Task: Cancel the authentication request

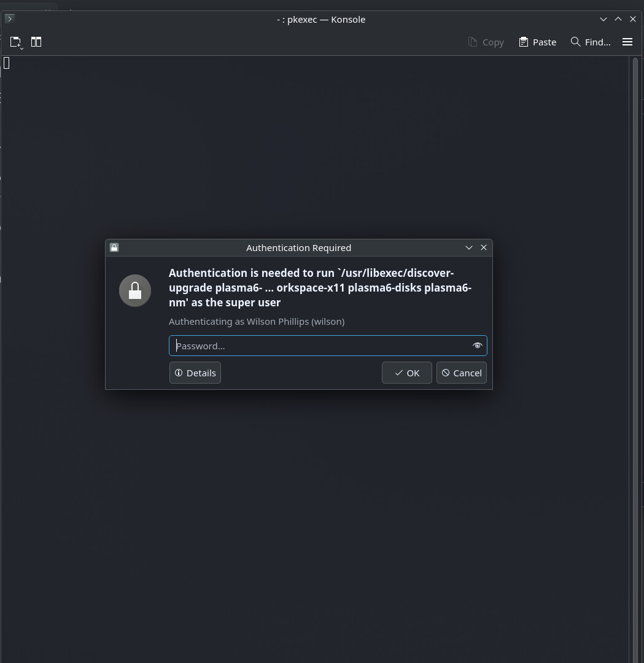Action: 461,373
